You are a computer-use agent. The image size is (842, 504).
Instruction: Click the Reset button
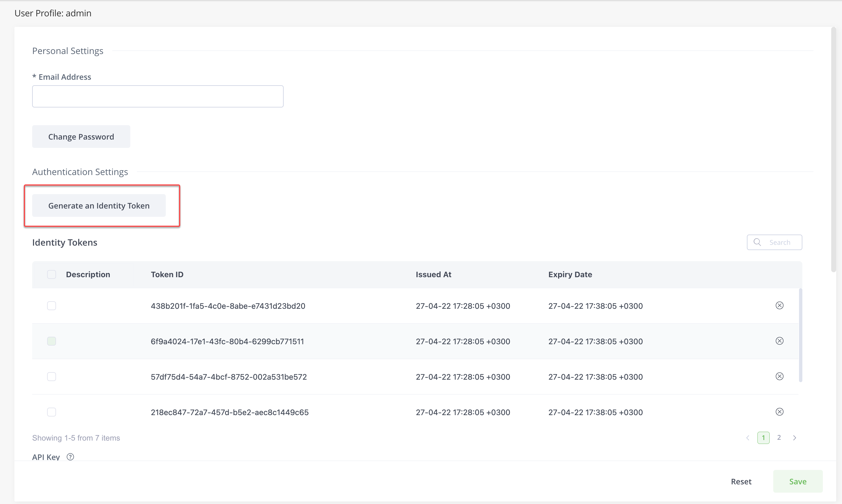[x=741, y=481]
